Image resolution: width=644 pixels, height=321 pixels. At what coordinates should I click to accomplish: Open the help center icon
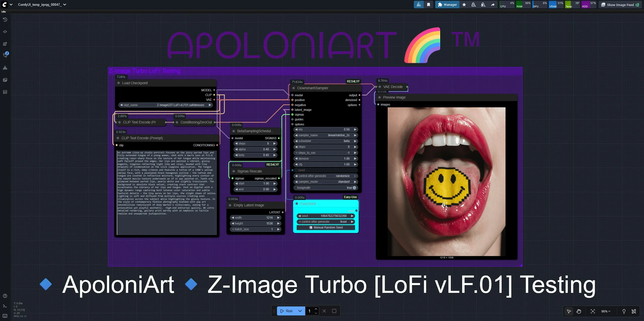(5, 296)
